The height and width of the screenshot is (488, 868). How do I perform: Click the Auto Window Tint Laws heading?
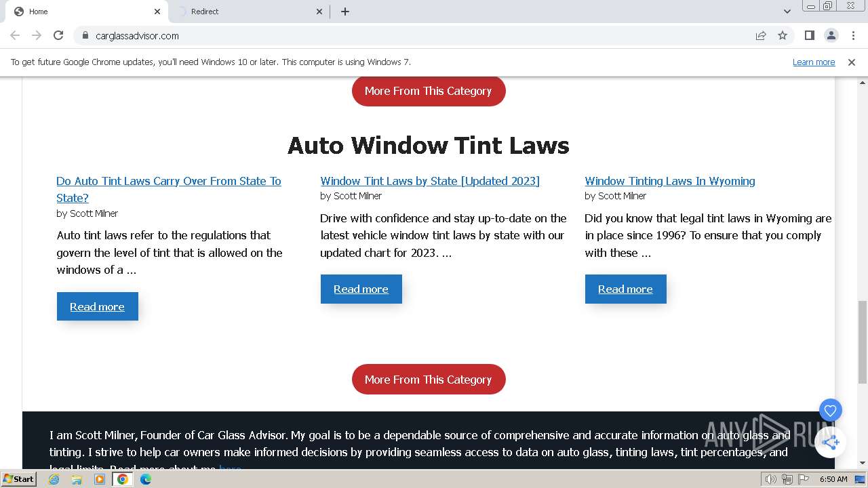pyautogui.click(x=429, y=145)
